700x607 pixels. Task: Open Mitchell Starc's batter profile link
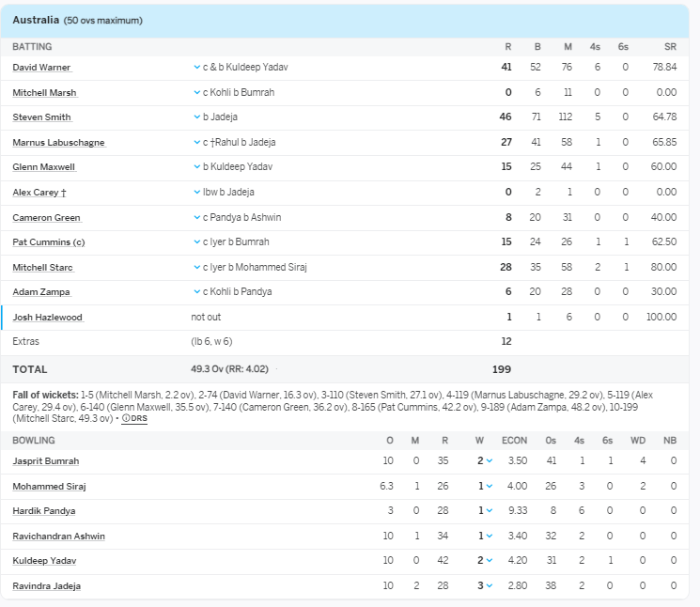click(x=42, y=268)
